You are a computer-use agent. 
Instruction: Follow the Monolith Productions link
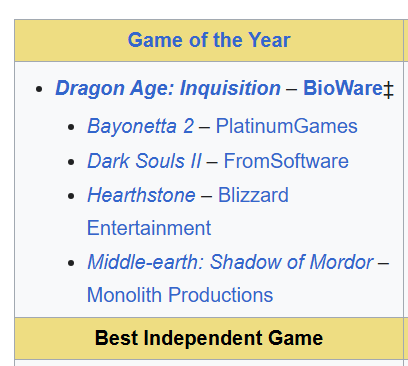coord(180,295)
